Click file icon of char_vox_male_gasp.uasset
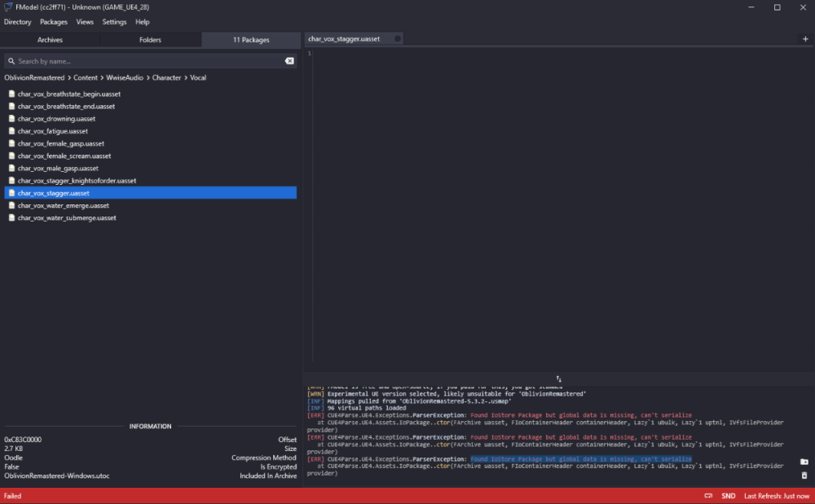 pos(11,169)
